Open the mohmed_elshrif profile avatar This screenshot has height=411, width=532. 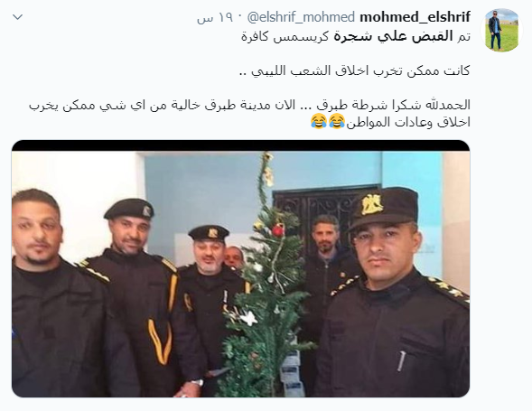click(x=501, y=30)
